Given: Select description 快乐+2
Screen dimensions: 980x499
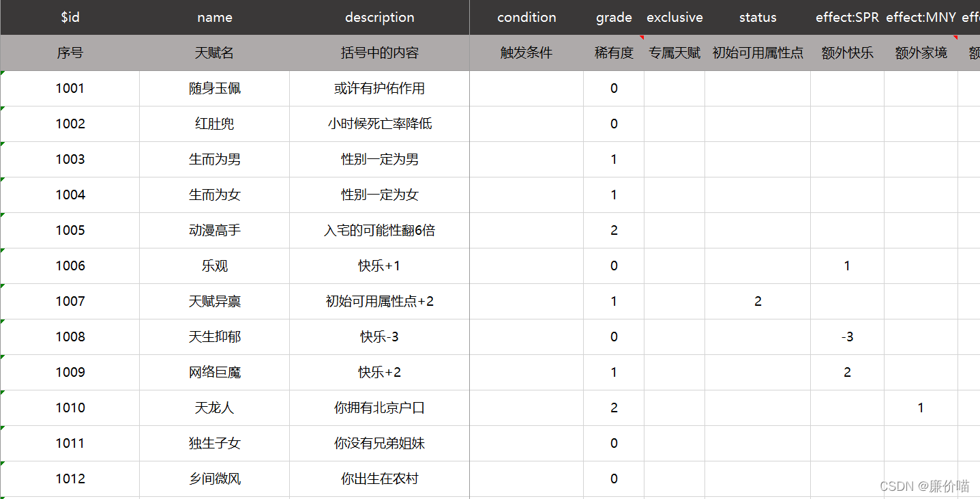Looking at the screenshot, I should (379, 372).
